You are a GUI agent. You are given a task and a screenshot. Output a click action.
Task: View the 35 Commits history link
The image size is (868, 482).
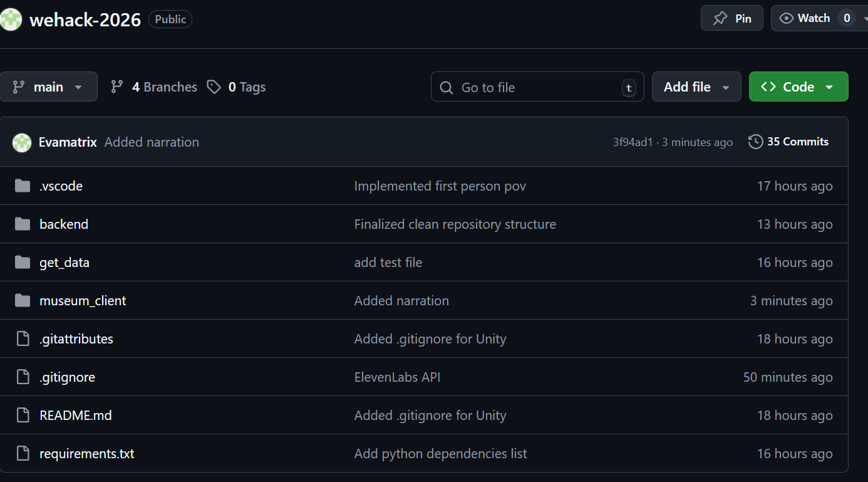(797, 142)
